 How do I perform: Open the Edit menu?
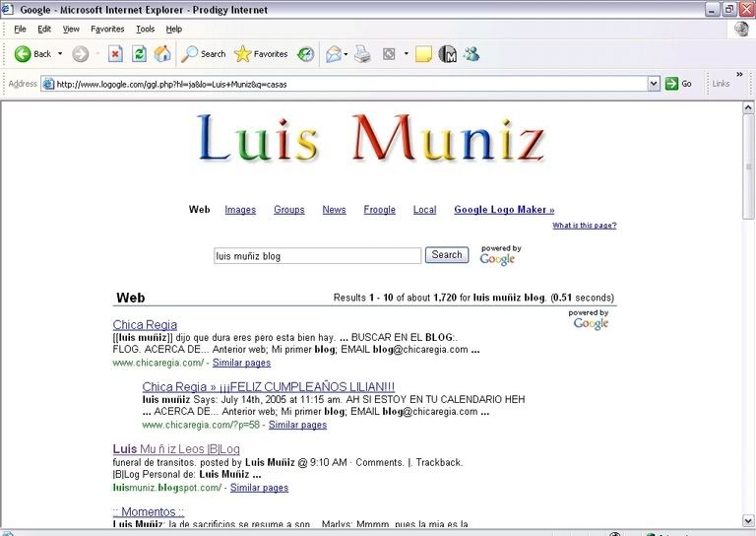[44, 29]
